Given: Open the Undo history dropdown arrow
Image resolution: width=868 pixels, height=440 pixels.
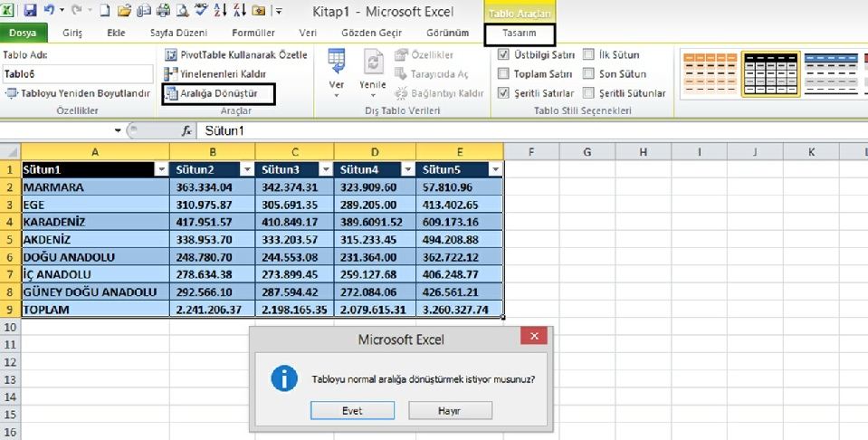Looking at the screenshot, I should (x=62, y=10).
